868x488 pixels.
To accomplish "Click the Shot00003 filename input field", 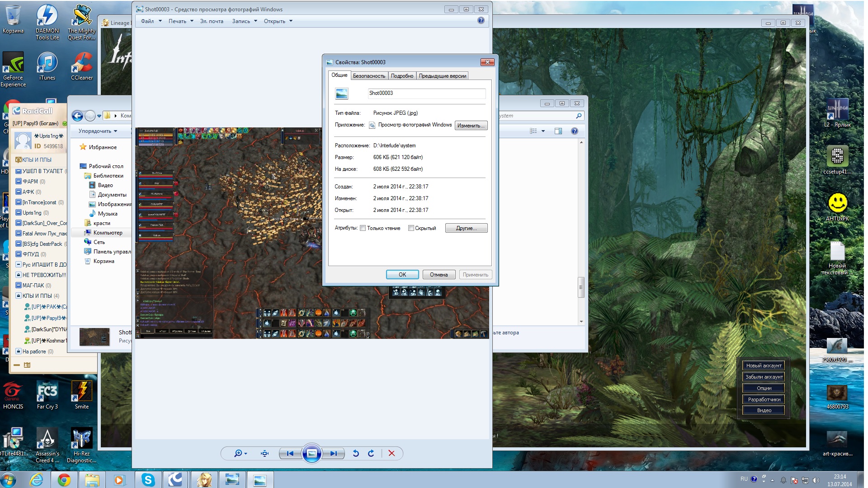I will pyautogui.click(x=426, y=93).
